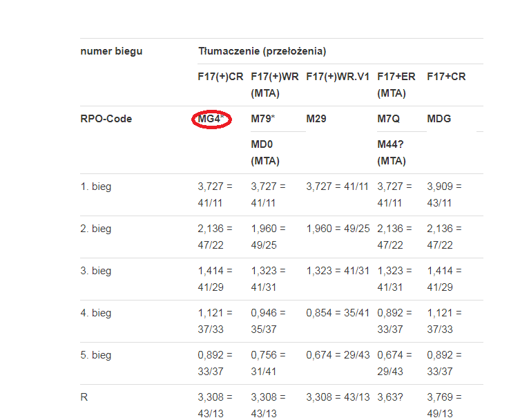This screenshot has width=520, height=420.
Task: Select the M7Q code cell
Action: 388,119
